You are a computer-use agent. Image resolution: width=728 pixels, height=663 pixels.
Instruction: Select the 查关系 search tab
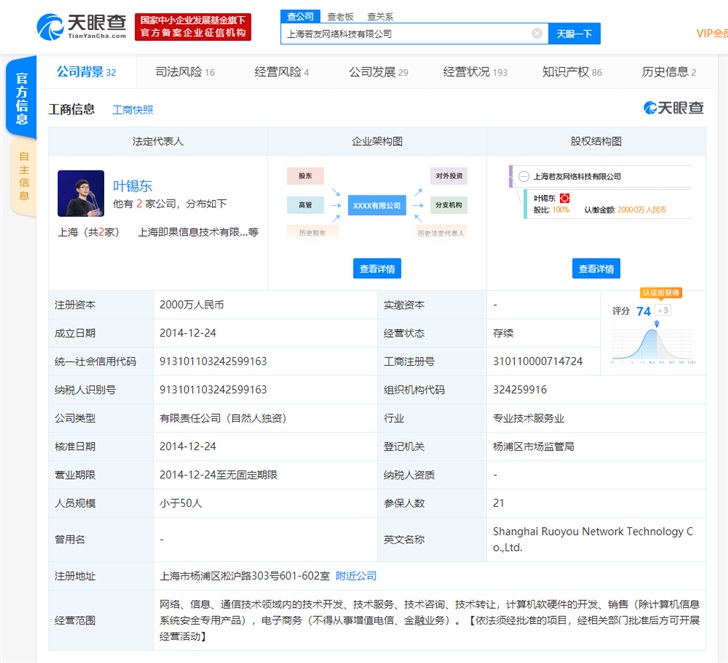380,17
